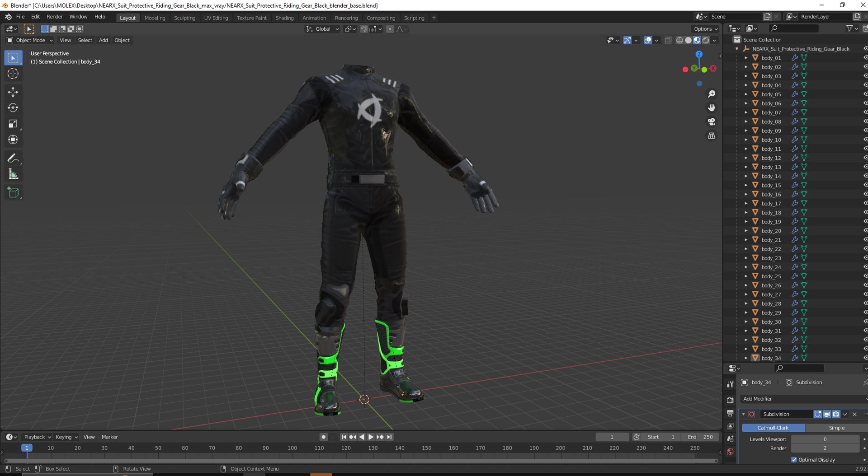The height and width of the screenshot is (476, 868).
Task: Hide body_10 with its eye icon
Action: click(865, 140)
